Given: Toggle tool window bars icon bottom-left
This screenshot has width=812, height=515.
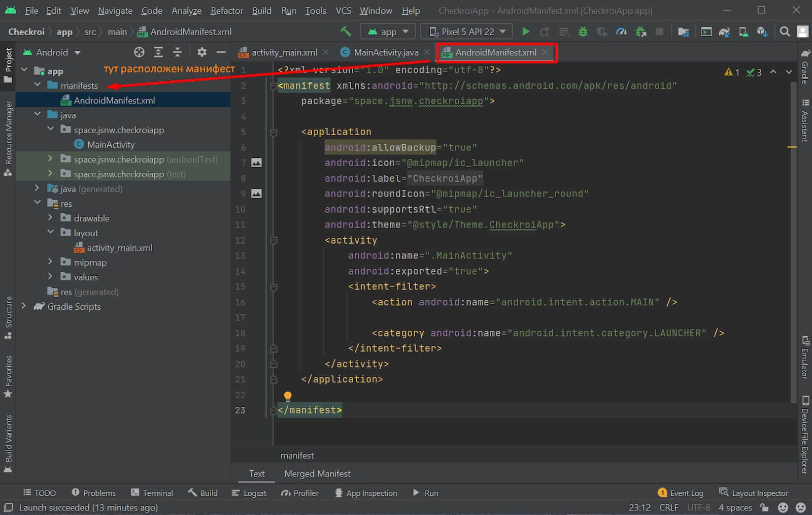Looking at the screenshot, I should [8, 507].
